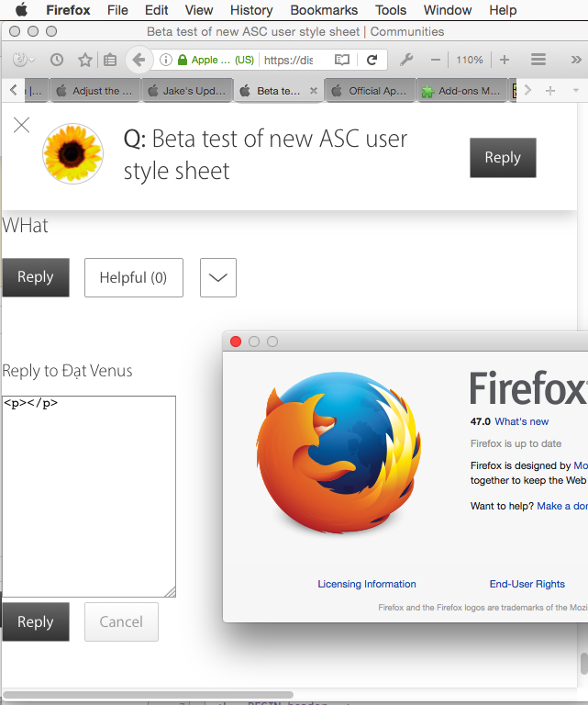This screenshot has height=705, width=588.
Task: Click the green puzzle piece on Add-ons tab
Action: point(427,91)
